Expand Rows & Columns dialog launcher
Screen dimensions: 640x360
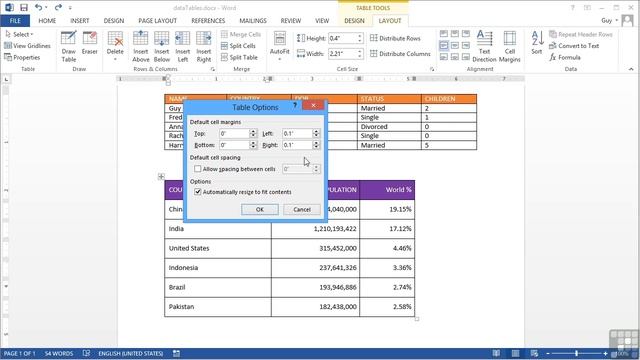click(213, 69)
